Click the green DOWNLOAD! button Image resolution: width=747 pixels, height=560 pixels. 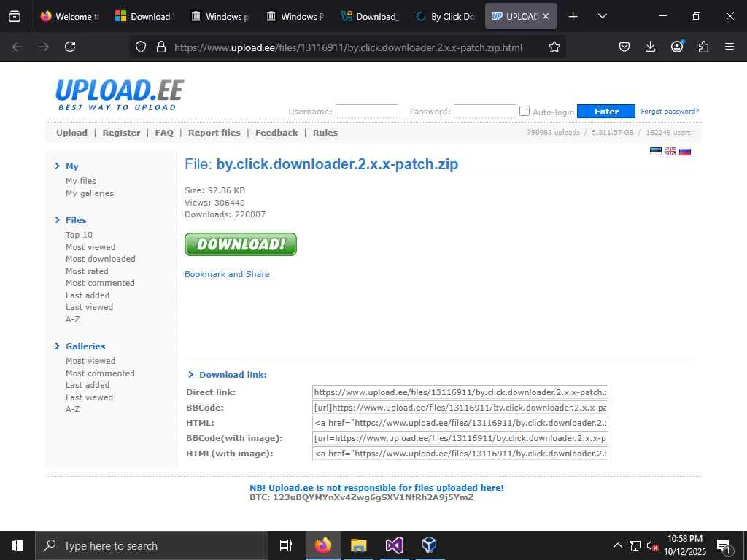point(241,244)
